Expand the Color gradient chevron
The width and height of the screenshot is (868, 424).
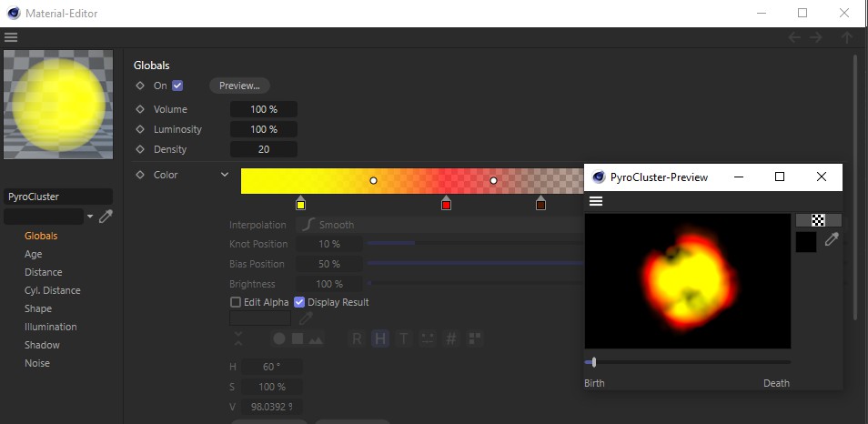pyautogui.click(x=224, y=175)
